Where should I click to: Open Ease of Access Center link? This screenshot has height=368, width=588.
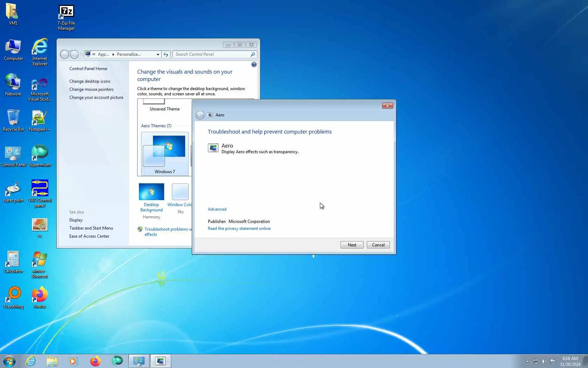click(89, 236)
